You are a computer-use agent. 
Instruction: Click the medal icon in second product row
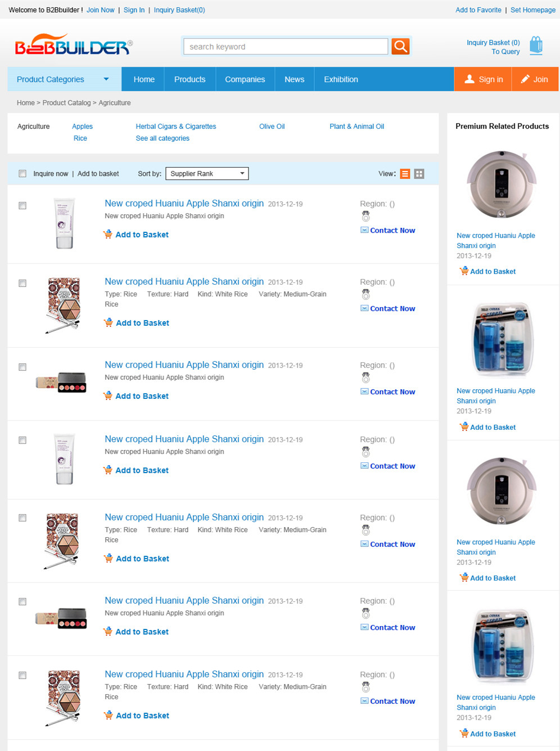[x=365, y=294]
